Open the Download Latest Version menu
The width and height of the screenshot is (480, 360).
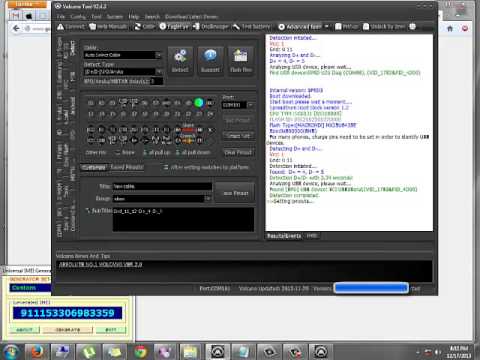pos(191,17)
